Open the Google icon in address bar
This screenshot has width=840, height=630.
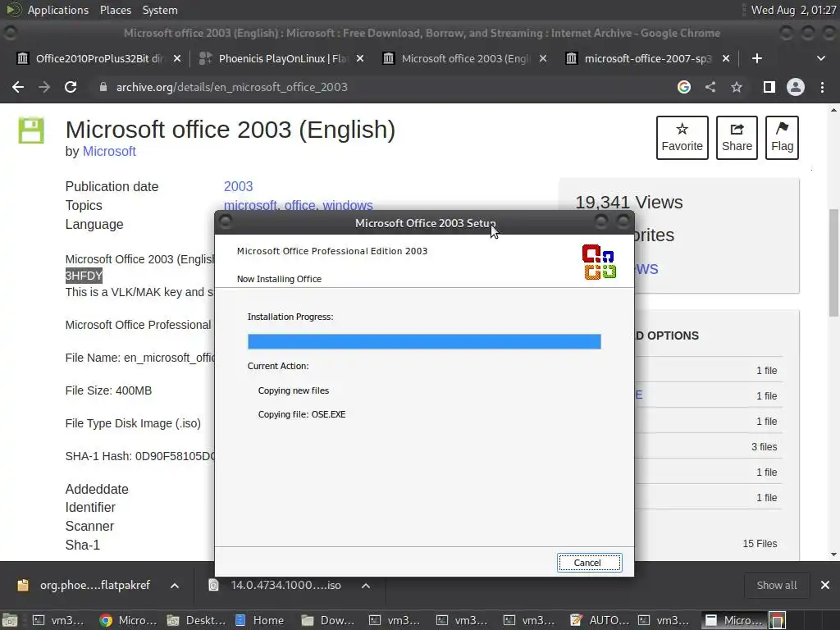(x=683, y=87)
